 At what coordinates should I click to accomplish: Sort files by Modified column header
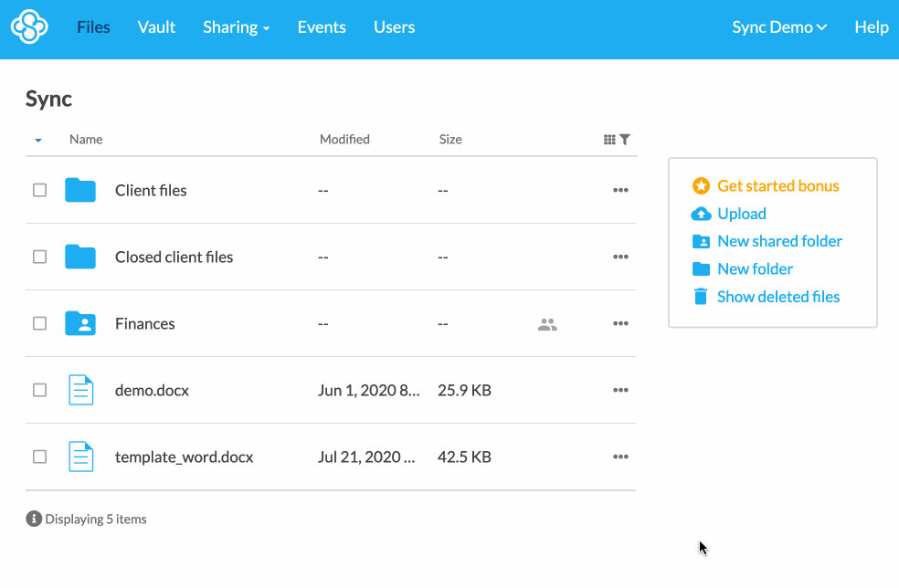[344, 140]
